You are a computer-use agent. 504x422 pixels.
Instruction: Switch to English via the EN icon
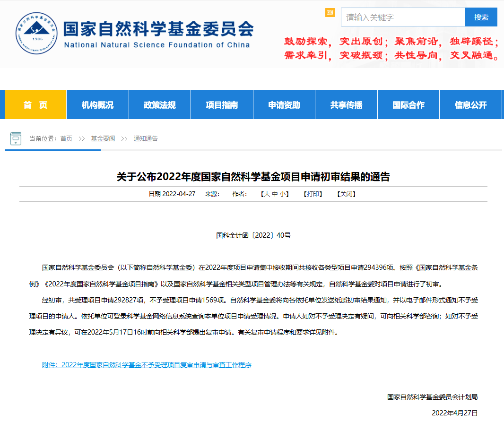(x=330, y=12)
